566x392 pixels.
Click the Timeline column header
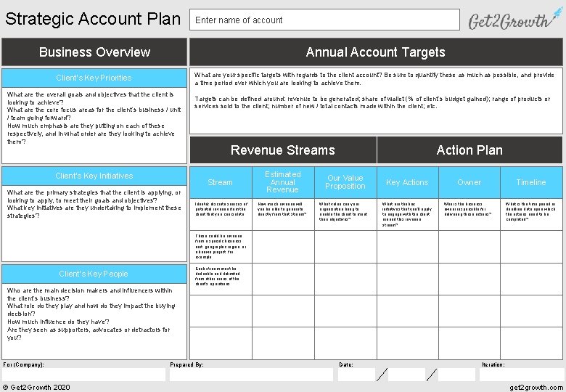click(531, 182)
